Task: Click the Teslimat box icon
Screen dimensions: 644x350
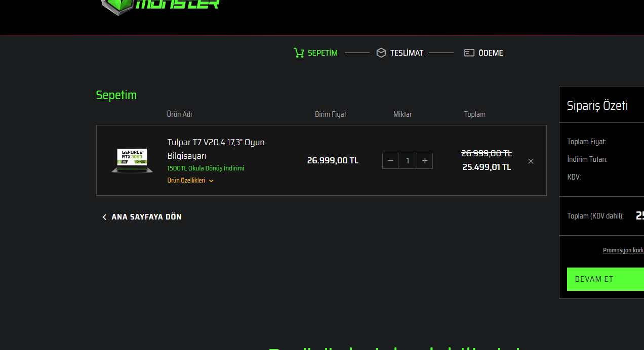Action: point(381,53)
